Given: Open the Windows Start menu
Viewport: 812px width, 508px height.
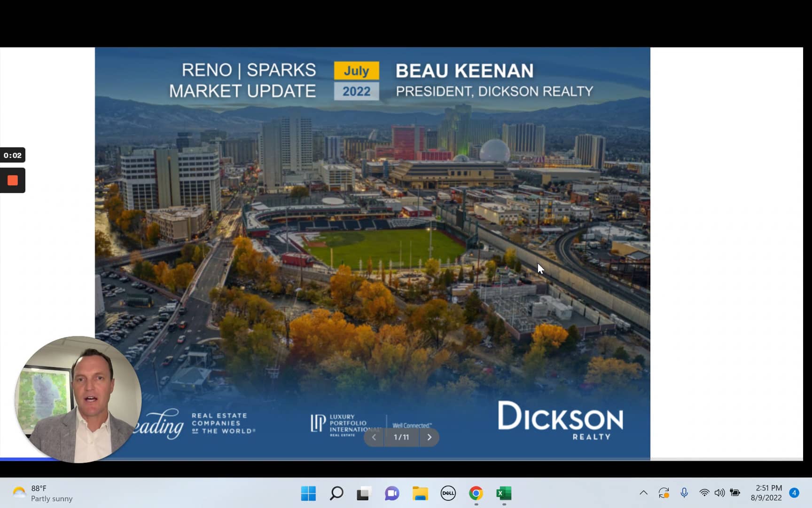Looking at the screenshot, I should pos(308,493).
